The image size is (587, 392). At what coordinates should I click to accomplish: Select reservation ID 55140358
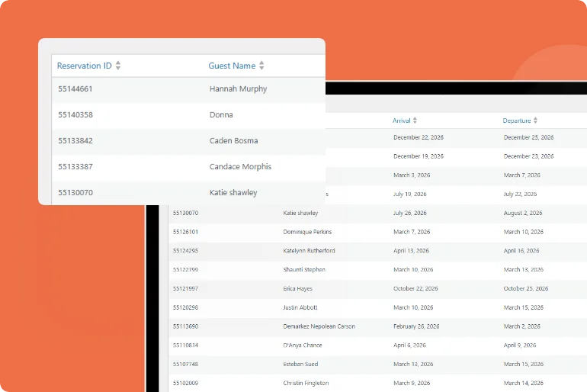[75, 115]
